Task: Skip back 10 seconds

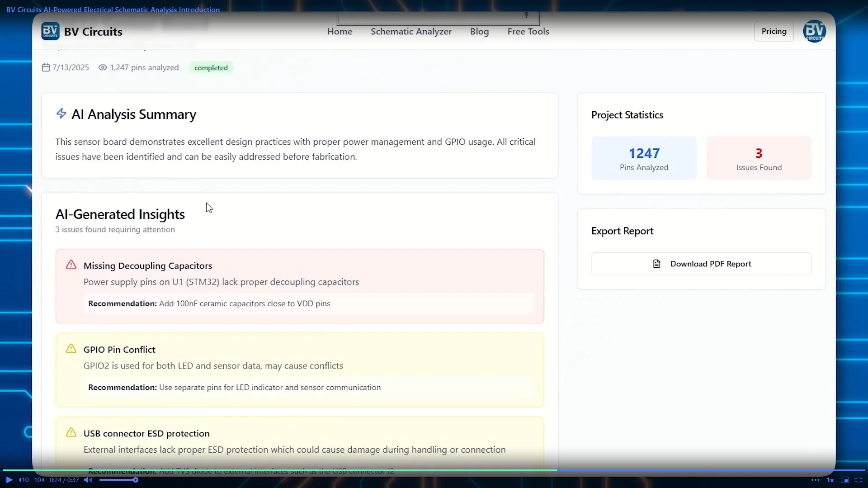Action: pos(24,480)
